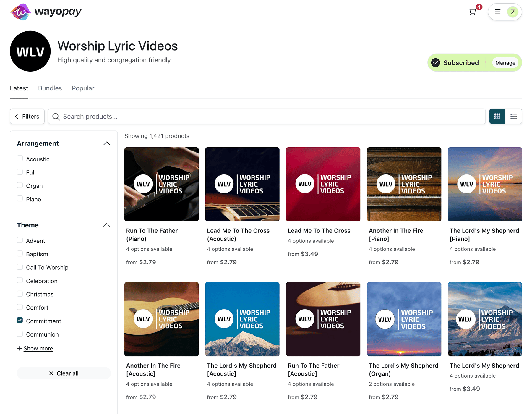This screenshot has height=414, width=532.
Task: Check the Piano arrangement filter
Action: pyautogui.click(x=20, y=198)
